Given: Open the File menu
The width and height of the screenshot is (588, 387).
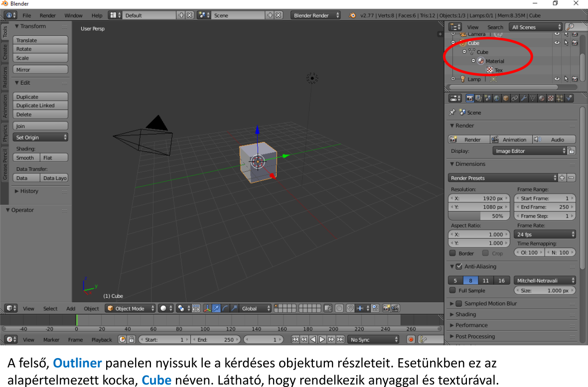Looking at the screenshot, I should coord(26,15).
